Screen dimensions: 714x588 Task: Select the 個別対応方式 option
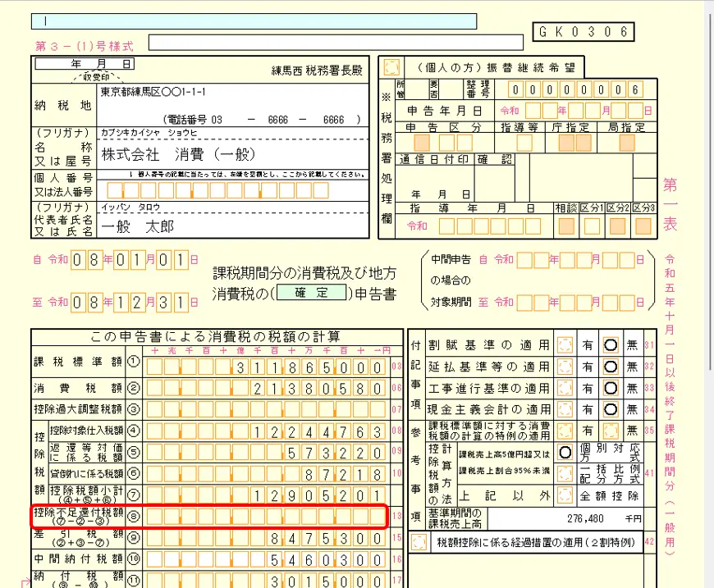point(565,453)
